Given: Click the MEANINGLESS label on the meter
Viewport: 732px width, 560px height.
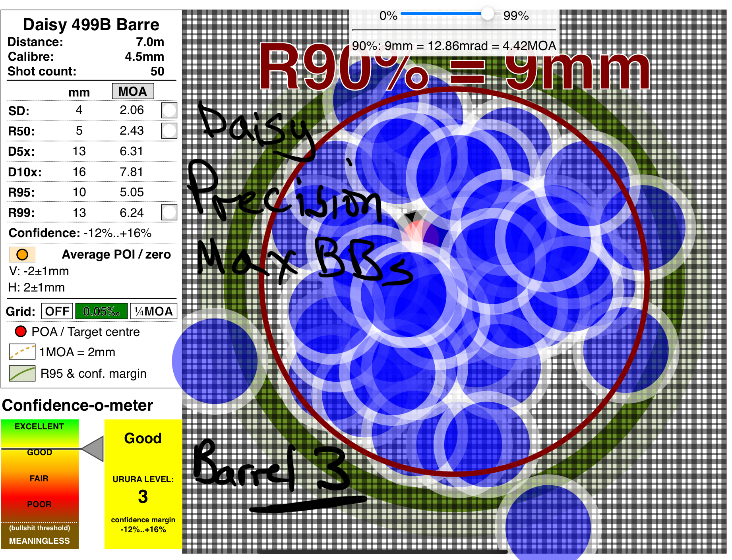Looking at the screenshot, I should click(x=39, y=541).
